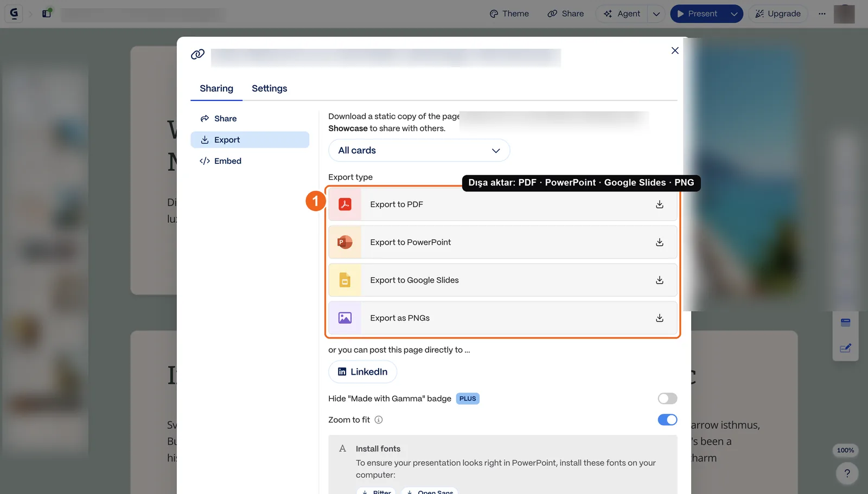Expand the Agent dropdown arrow

656,14
